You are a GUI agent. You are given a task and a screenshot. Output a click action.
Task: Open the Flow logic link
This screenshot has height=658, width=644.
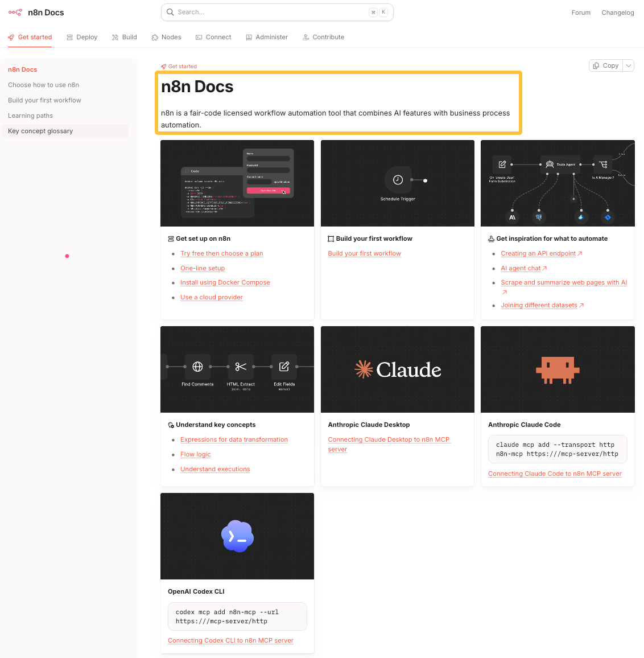click(196, 454)
